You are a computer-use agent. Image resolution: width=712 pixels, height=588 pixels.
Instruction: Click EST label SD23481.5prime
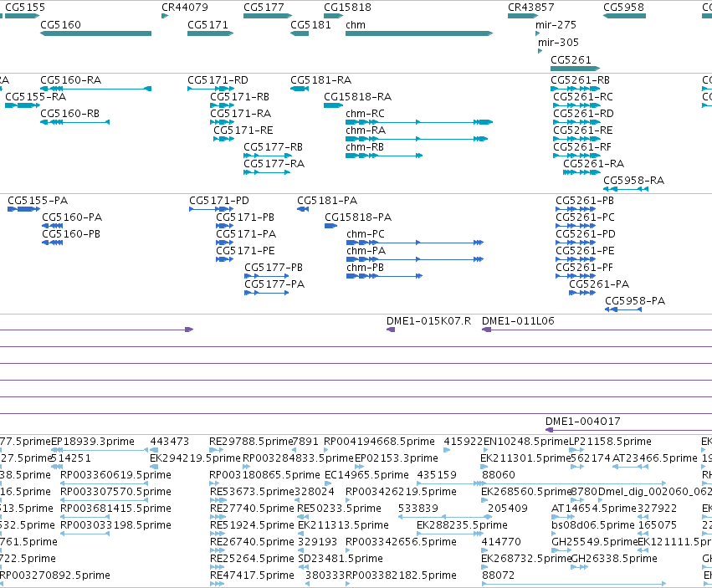341,559
